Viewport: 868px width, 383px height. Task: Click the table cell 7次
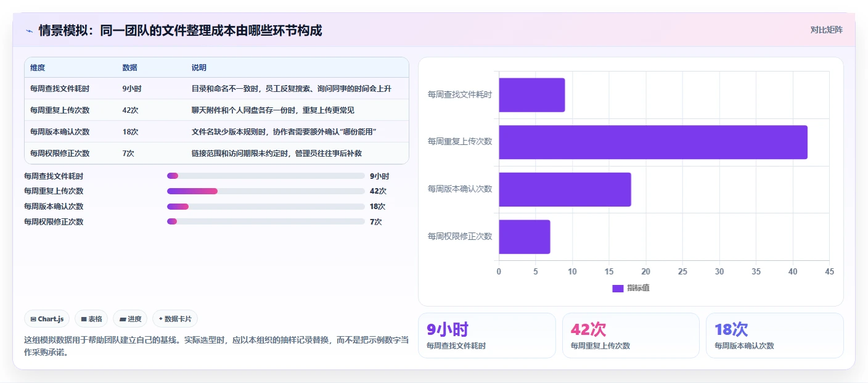click(x=128, y=154)
